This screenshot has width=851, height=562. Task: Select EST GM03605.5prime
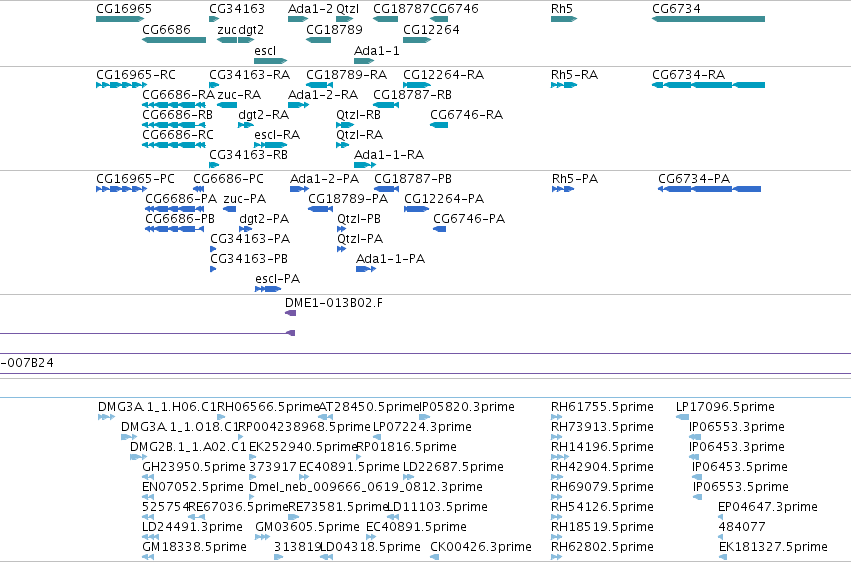pos(308,527)
